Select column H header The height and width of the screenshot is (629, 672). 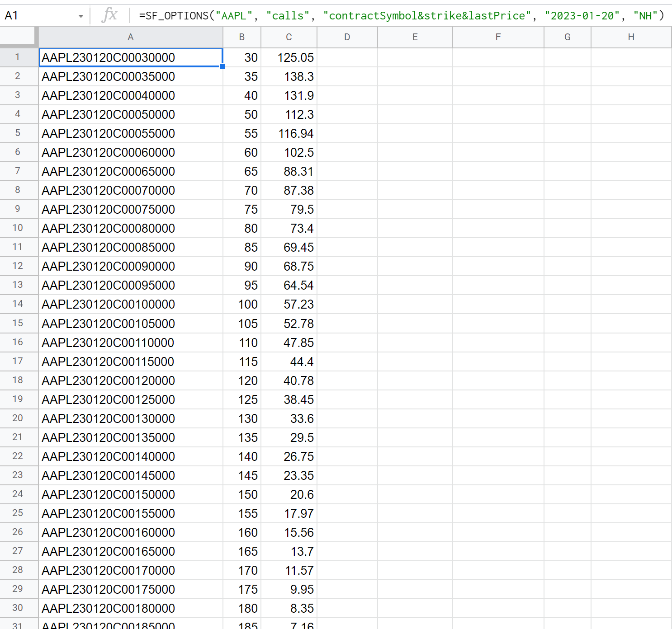click(631, 37)
